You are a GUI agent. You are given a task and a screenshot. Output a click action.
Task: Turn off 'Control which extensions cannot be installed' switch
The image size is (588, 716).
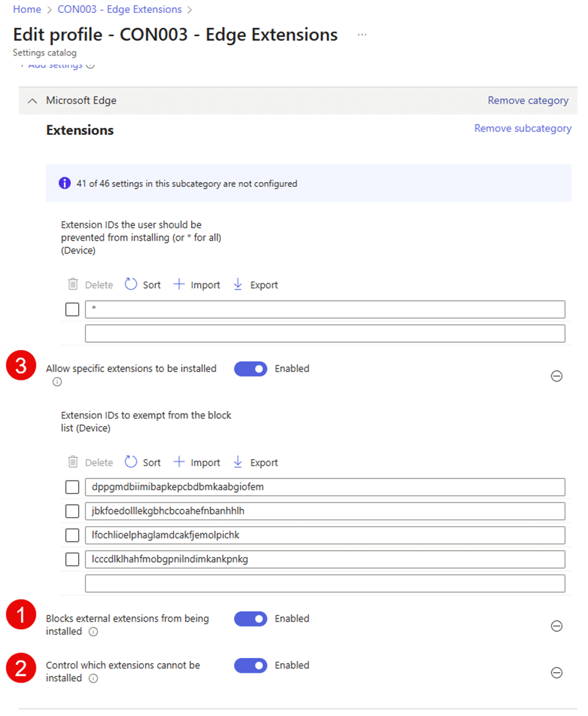(250, 665)
